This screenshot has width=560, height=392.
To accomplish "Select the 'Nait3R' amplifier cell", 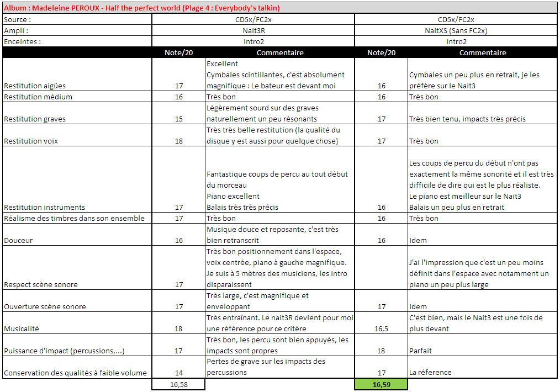I will (x=253, y=30).
